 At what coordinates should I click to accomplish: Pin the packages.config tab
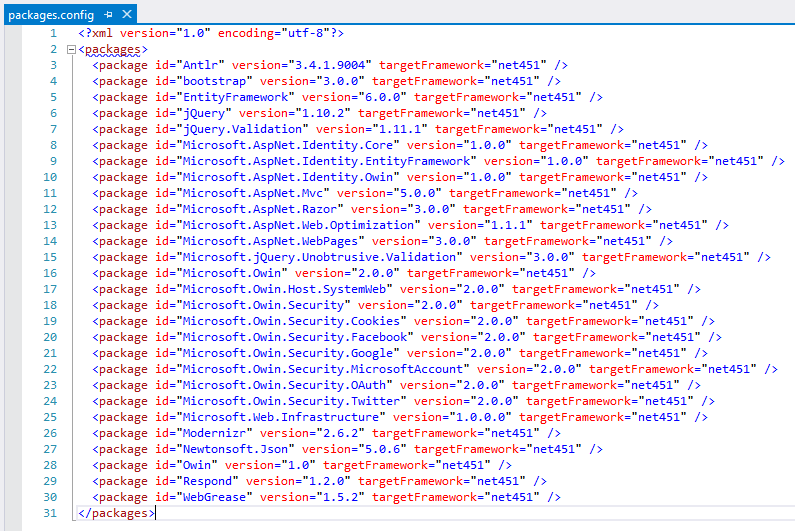click(x=108, y=15)
